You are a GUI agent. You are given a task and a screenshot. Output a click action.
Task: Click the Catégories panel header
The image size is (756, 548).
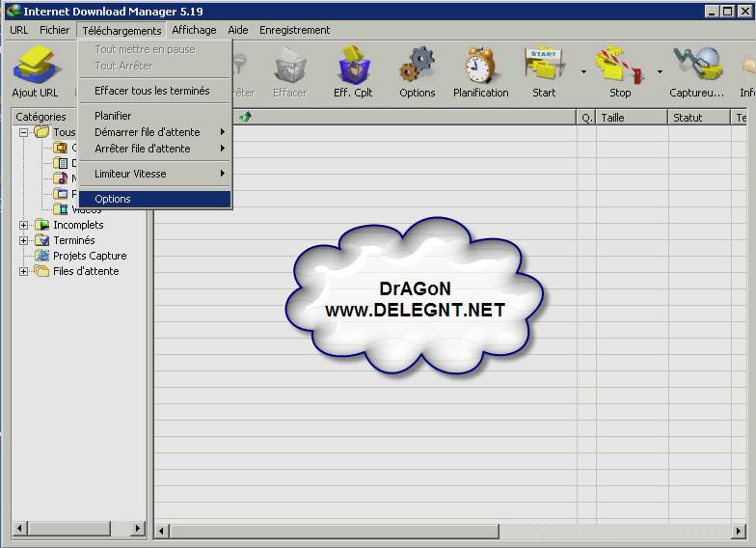(44, 116)
